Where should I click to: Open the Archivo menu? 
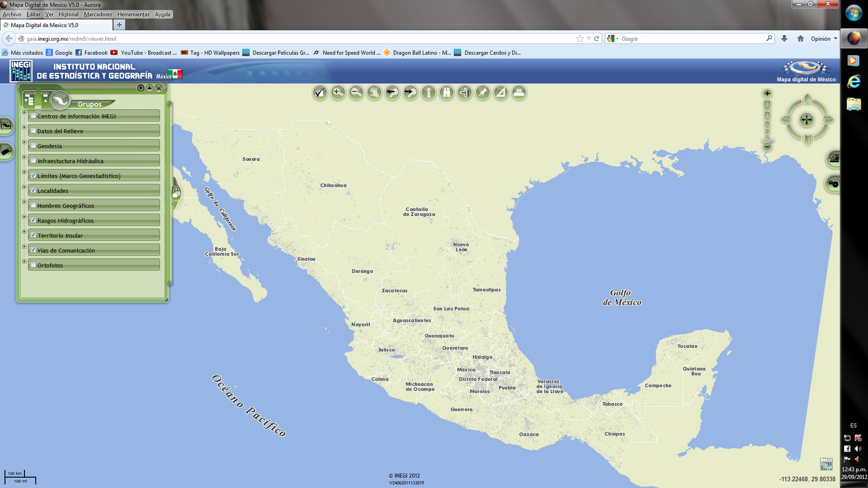pos(12,15)
